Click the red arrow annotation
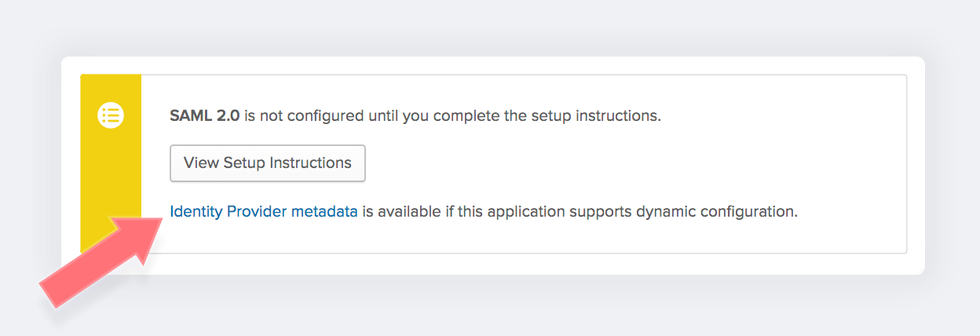This screenshot has width=980, height=336. [x=102, y=259]
